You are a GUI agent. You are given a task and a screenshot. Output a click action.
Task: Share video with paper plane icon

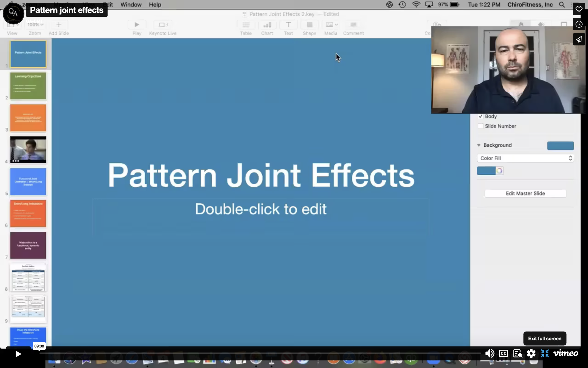coord(579,39)
